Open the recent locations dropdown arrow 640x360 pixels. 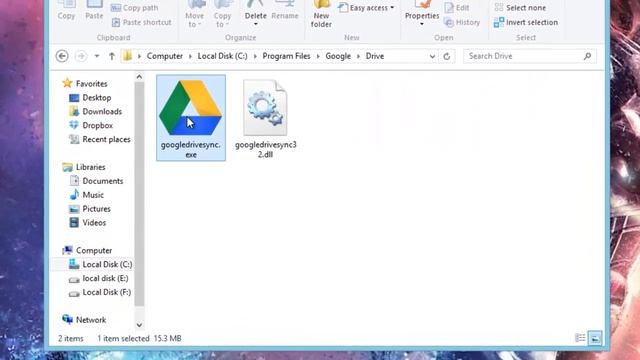point(97,56)
